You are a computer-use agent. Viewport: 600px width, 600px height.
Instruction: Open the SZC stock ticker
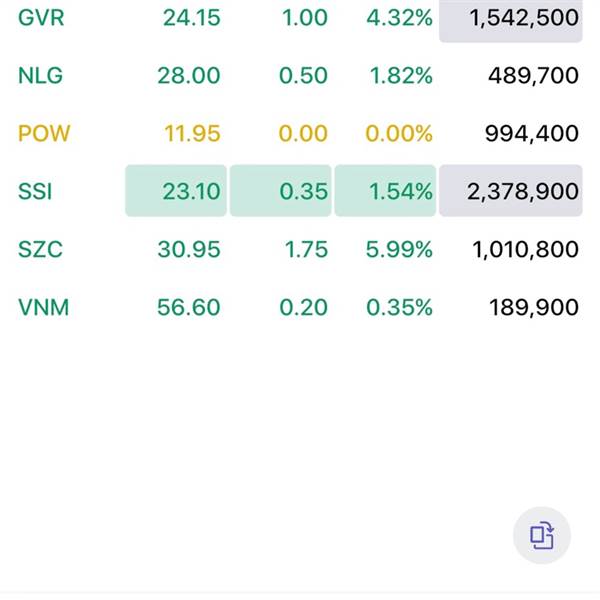(40, 249)
